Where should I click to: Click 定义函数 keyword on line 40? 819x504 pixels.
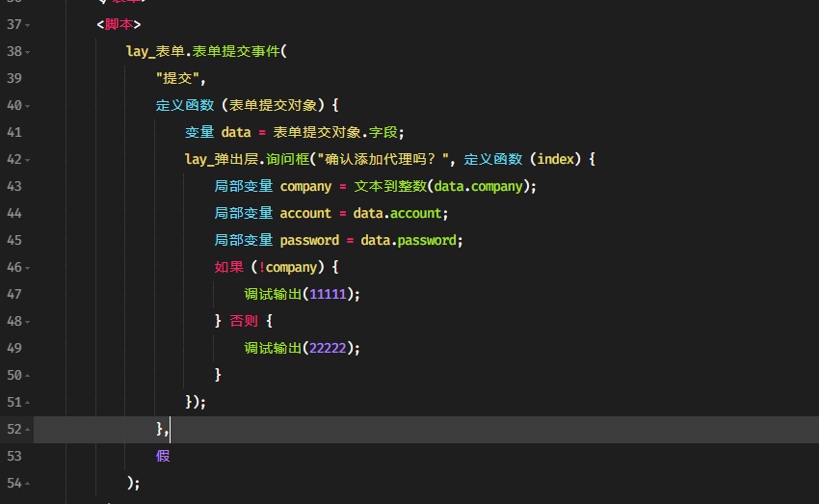(185, 105)
